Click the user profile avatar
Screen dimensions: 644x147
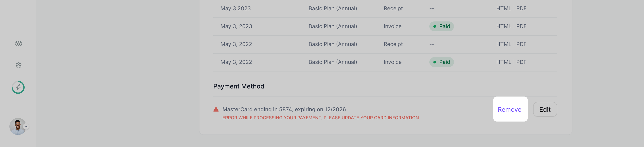click(x=18, y=126)
